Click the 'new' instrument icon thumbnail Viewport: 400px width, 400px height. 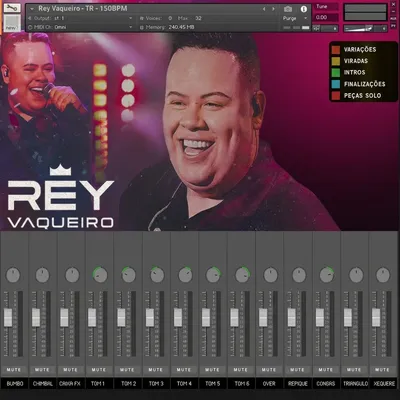click(12, 23)
